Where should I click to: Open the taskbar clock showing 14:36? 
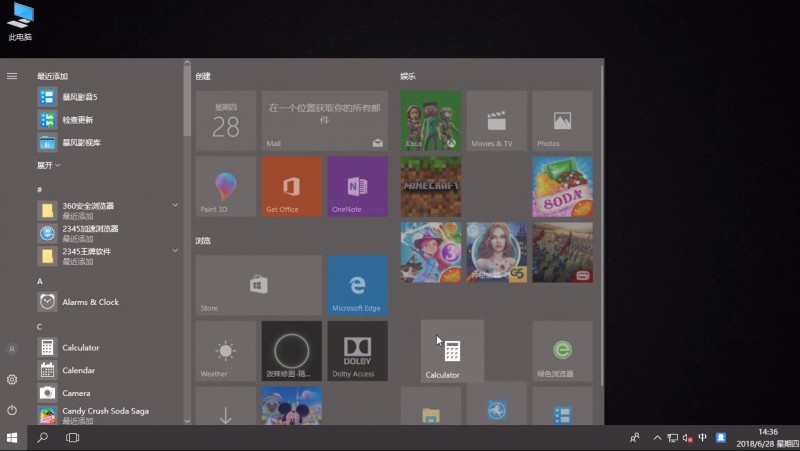(767, 438)
